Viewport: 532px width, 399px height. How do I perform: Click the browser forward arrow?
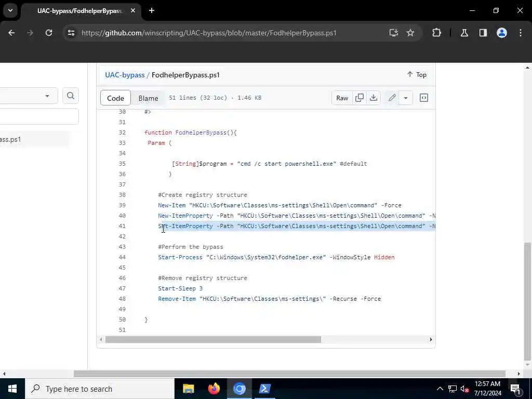pyautogui.click(x=30, y=33)
